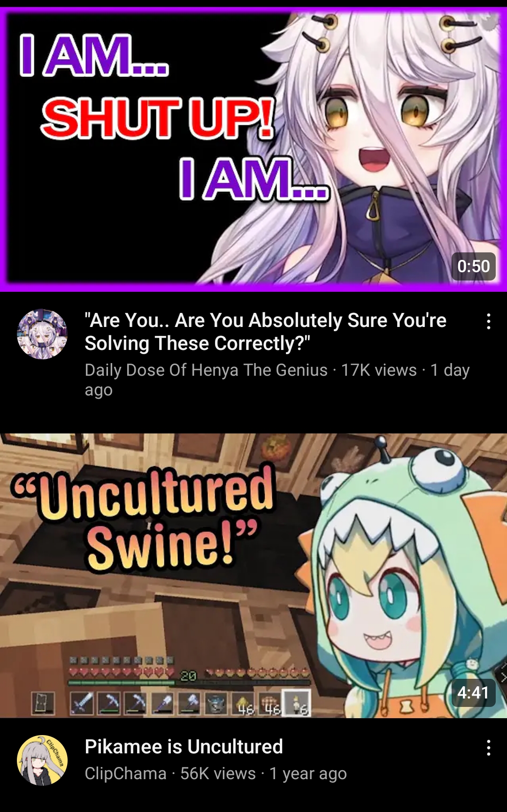Click the red "SHUT UP!" thumbnail text
Screen dimensions: 507x812
[x=159, y=119]
